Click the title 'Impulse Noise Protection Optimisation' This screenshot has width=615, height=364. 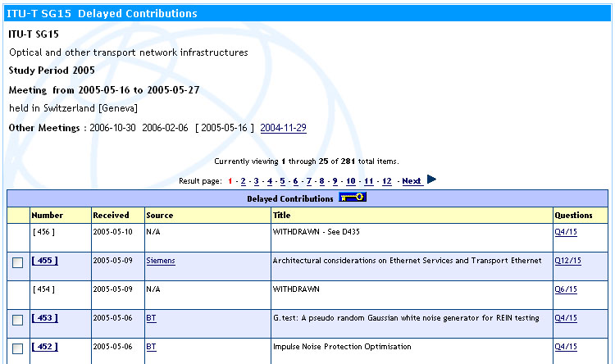tap(342, 347)
